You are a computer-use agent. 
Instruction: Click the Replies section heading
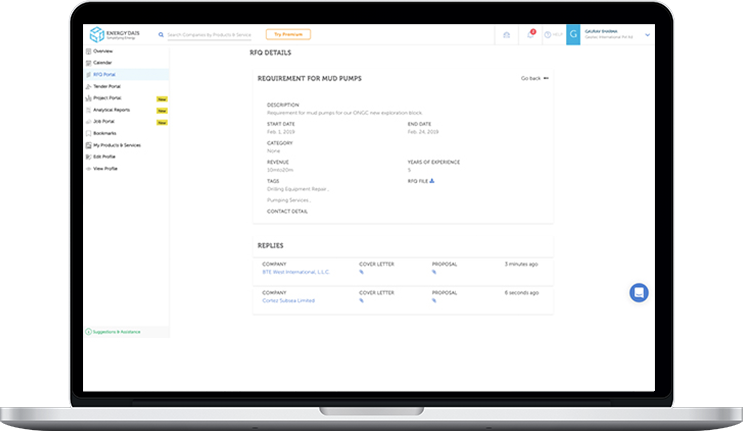[270, 245]
